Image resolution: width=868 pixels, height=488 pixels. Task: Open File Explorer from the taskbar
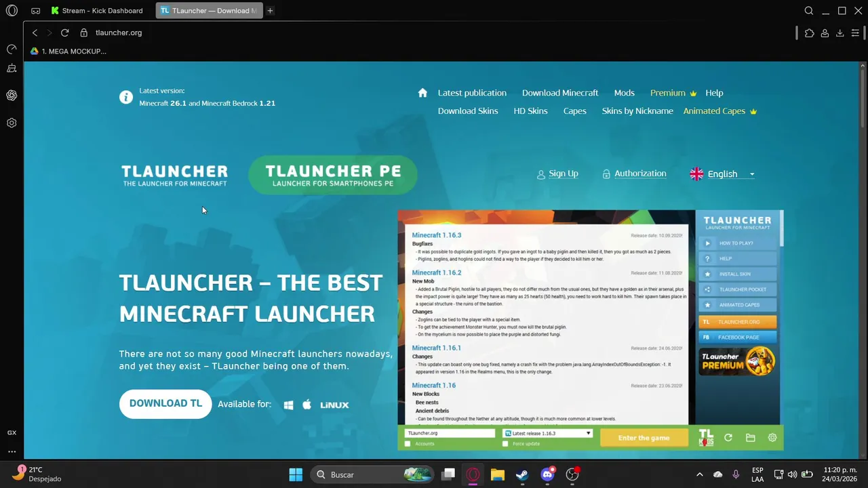[498, 474]
